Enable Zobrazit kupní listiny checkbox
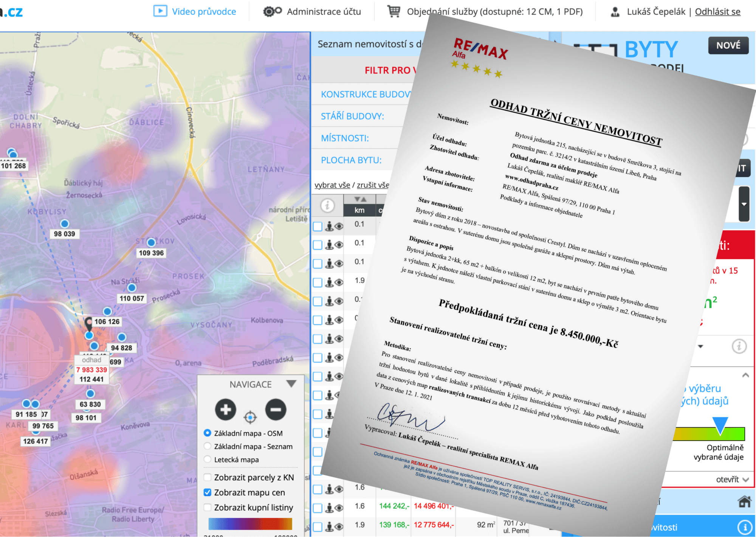 (207, 507)
